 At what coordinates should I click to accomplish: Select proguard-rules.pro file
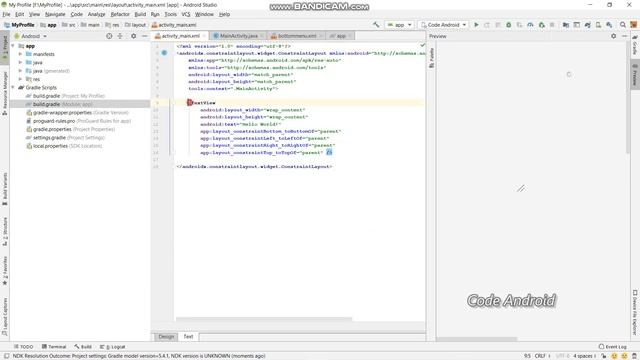tap(78, 121)
